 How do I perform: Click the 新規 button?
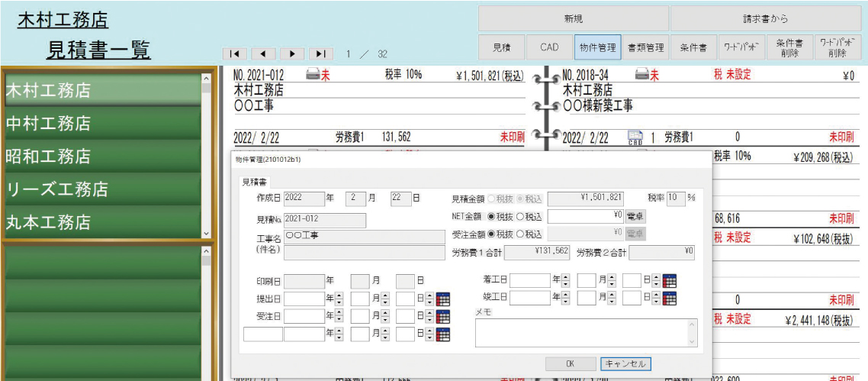(574, 19)
